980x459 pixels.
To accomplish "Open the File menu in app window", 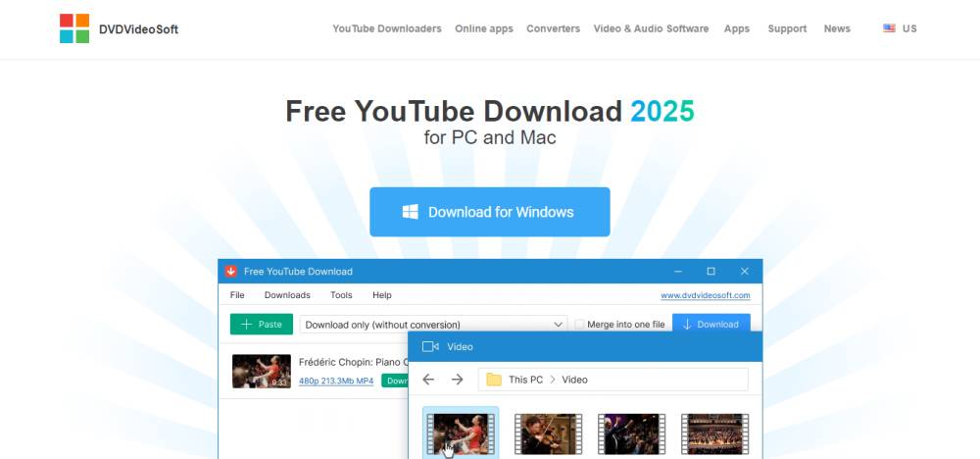I will pyautogui.click(x=237, y=295).
